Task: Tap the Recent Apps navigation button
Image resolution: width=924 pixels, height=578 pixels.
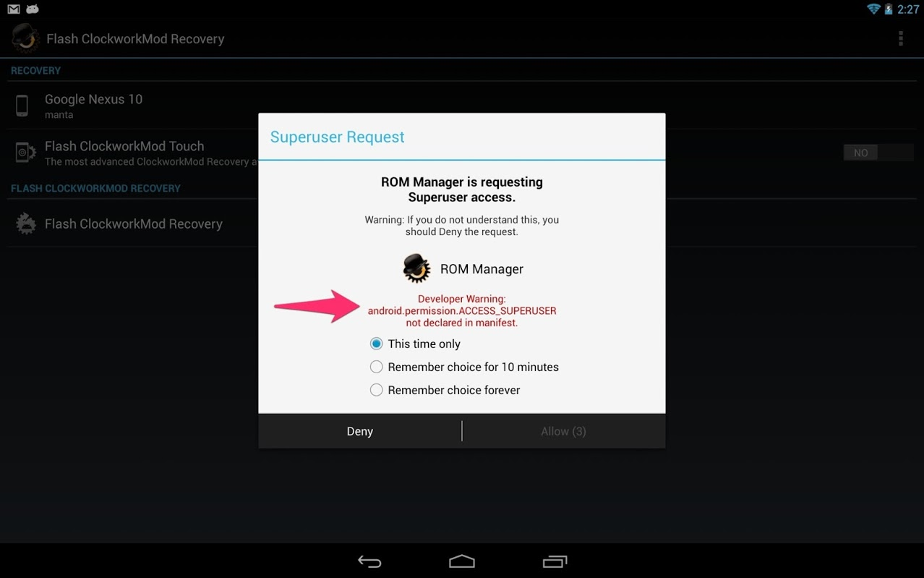Action: [x=555, y=561]
